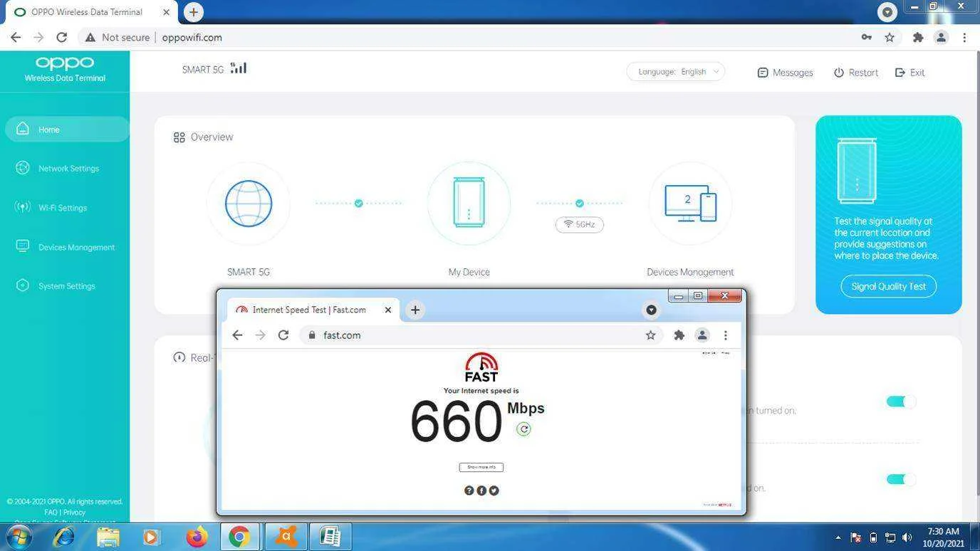
Task: Open the profile icon in the Fast.com window
Action: click(x=702, y=335)
